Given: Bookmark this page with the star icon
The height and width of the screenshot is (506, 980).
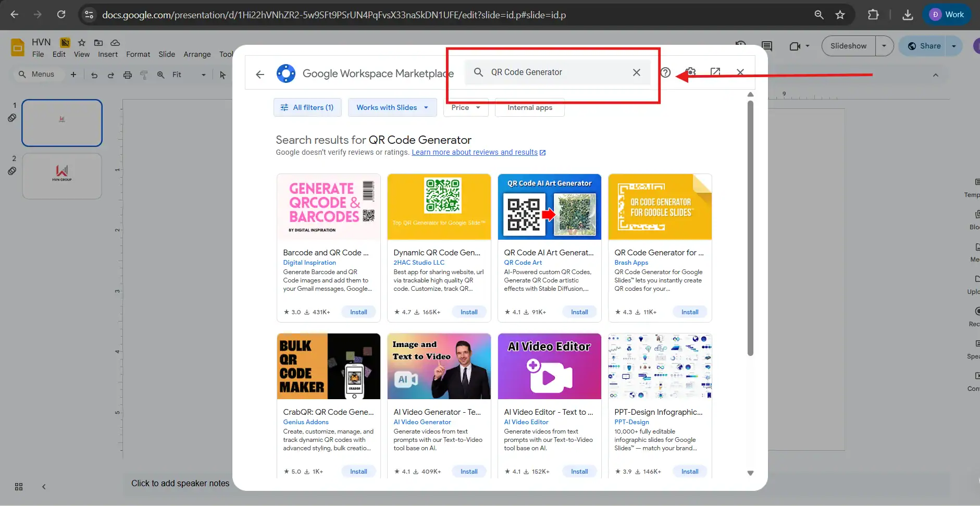Looking at the screenshot, I should [840, 15].
